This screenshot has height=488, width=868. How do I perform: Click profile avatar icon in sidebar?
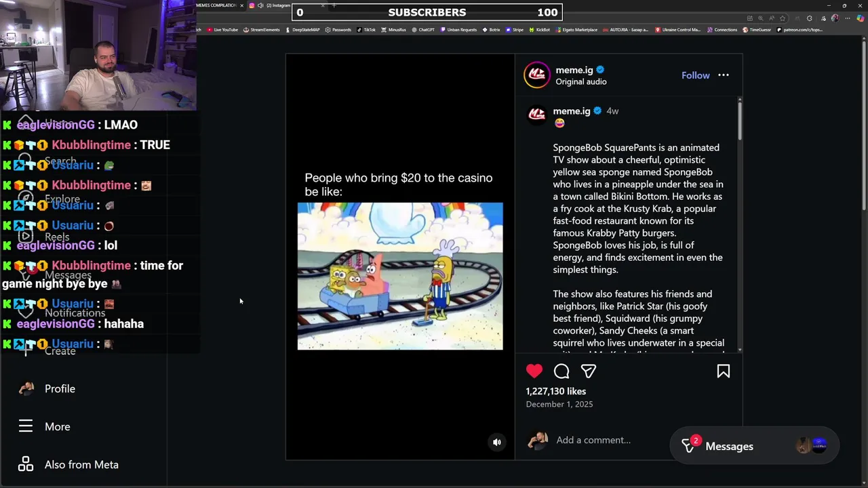(x=26, y=388)
